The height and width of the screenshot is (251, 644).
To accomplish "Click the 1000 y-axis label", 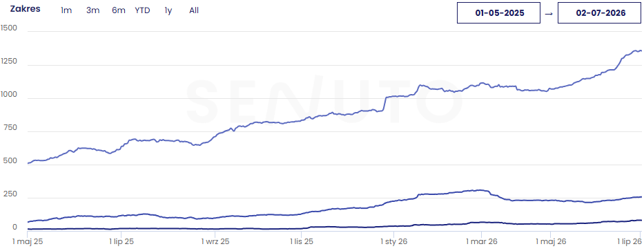I will click(x=8, y=95).
